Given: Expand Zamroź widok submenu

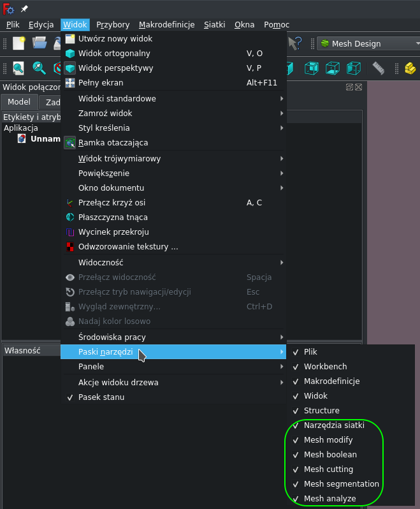Looking at the screenshot, I should coord(173,113).
